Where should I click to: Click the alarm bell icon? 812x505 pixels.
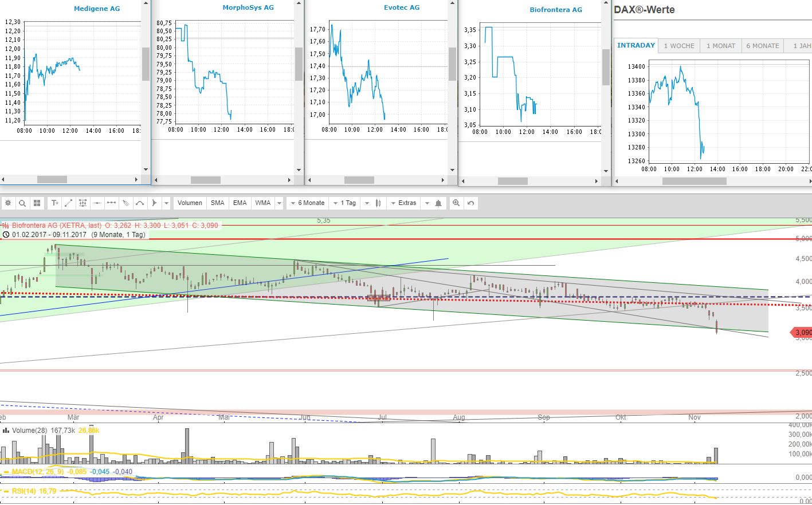click(438, 203)
